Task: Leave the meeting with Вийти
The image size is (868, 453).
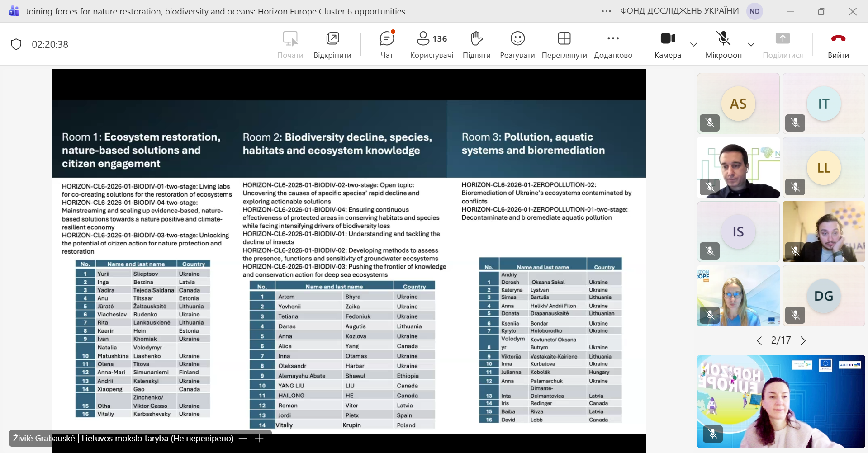Action: [838, 44]
